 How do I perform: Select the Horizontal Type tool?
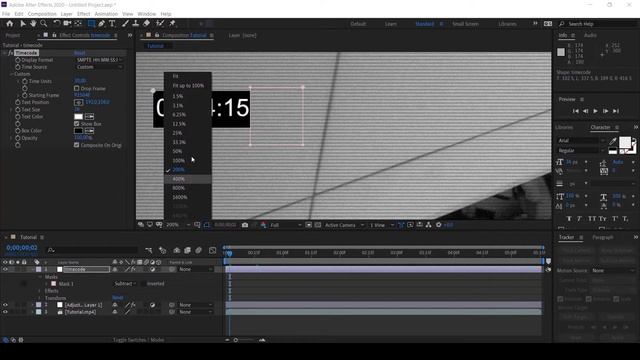tap(112, 24)
